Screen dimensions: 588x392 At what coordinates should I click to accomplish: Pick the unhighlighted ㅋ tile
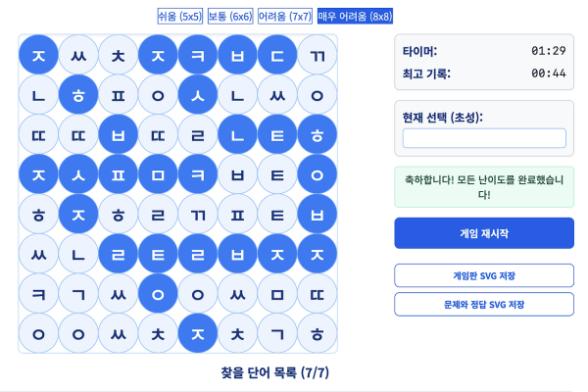(x=38, y=293)
